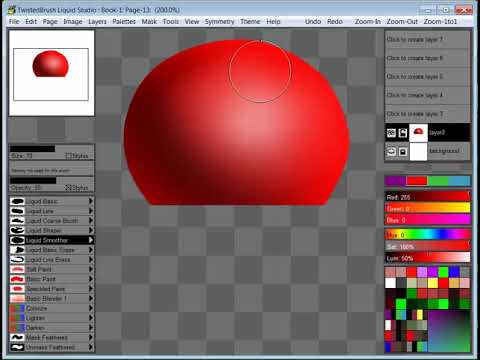This screenshot has width=480, height=360.
Task: Toggle the Stylus option beside Size
Action: click(77, 156)
